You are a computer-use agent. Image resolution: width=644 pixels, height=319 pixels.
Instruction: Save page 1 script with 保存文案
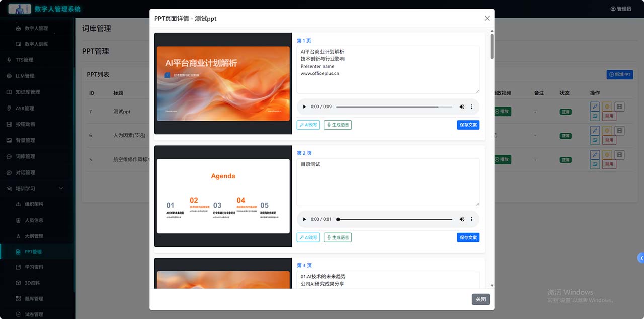(x=468, y=125)
